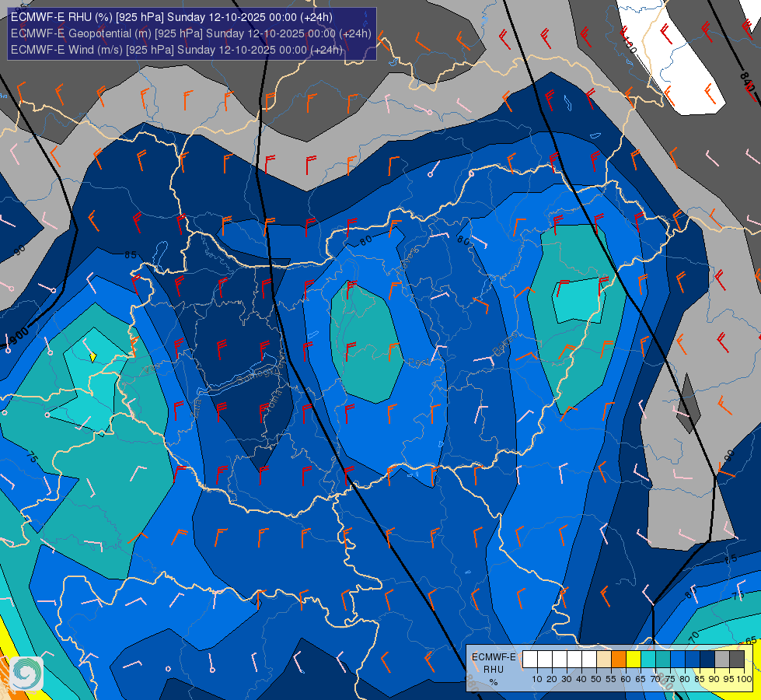Image resolution: width=761 pixels, height=700 pixels.
Task: Click the legend tick label '60'
Action: point(626,679)
